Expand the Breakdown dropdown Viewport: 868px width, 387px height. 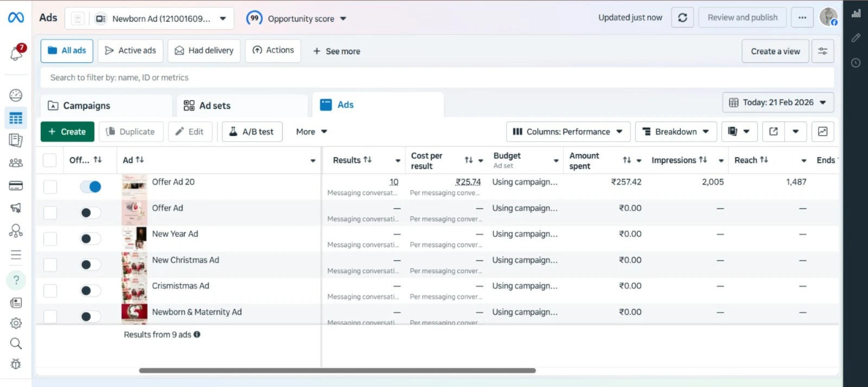(676, 132)
